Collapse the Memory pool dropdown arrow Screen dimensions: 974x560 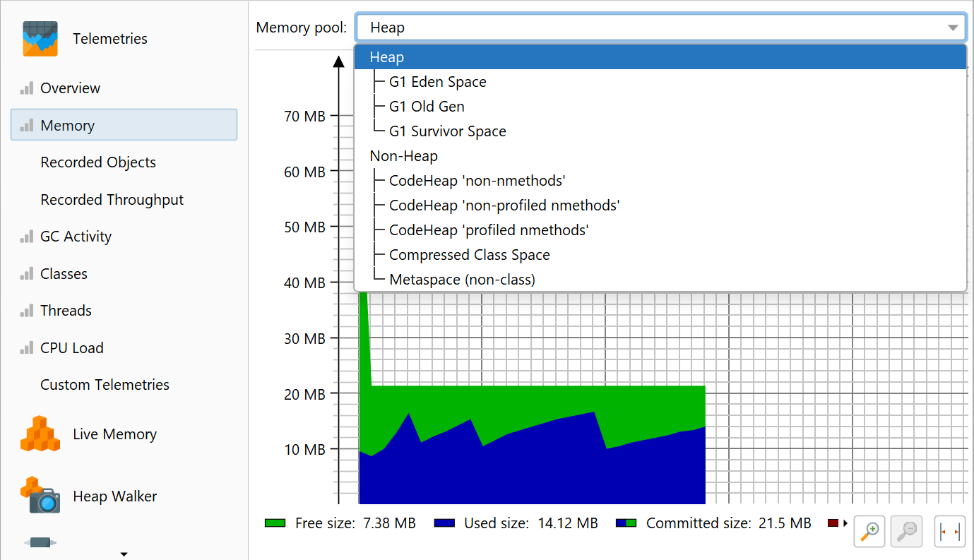(952, 28)
